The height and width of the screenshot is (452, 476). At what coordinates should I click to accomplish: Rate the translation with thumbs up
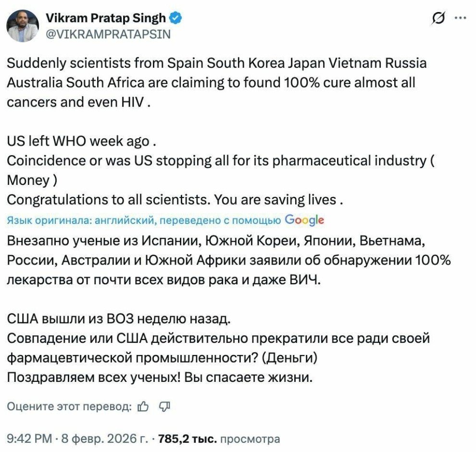coord(143,407)
